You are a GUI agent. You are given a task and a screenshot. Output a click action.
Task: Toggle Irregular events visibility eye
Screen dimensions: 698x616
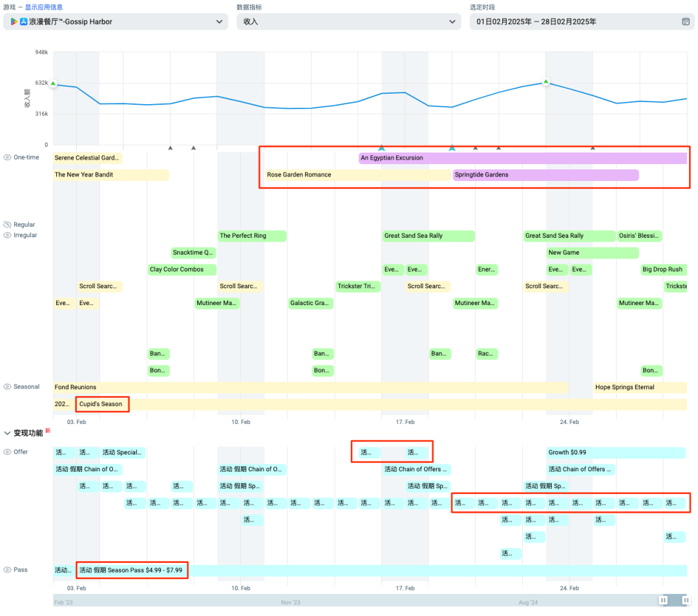7,235
